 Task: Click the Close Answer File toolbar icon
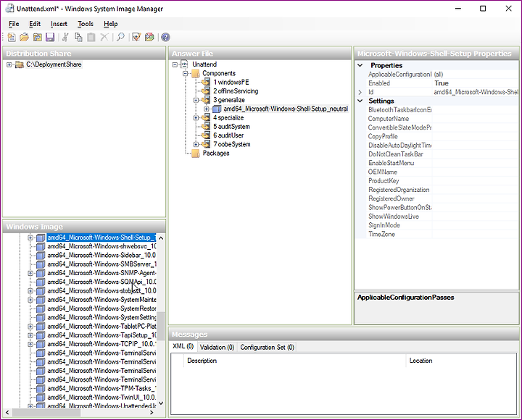(37, 37)
